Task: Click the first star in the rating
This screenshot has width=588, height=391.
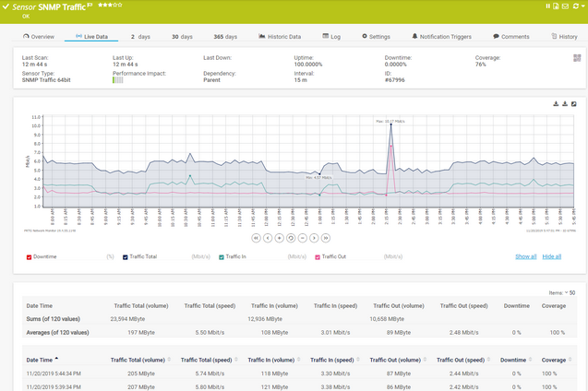Action: click(100, 5)
